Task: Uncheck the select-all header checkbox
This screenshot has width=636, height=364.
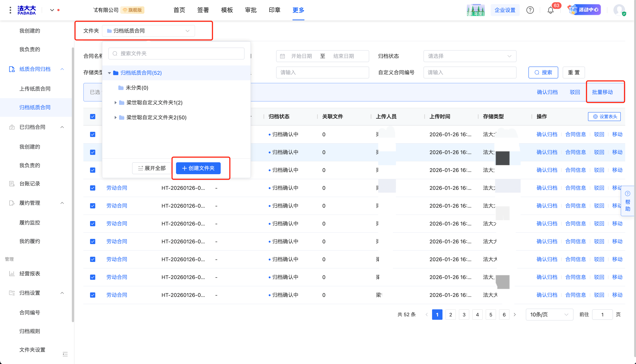Action: [x=93, y=117]
